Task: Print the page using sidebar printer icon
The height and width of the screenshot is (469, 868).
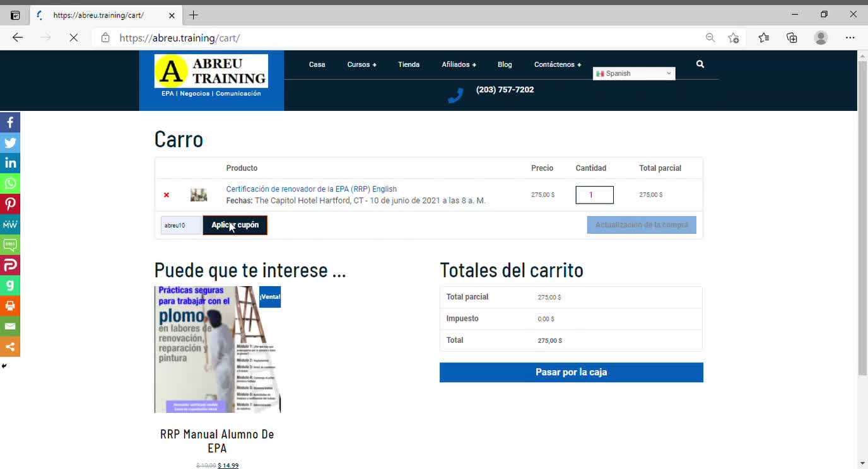Action: click(10, 306)
